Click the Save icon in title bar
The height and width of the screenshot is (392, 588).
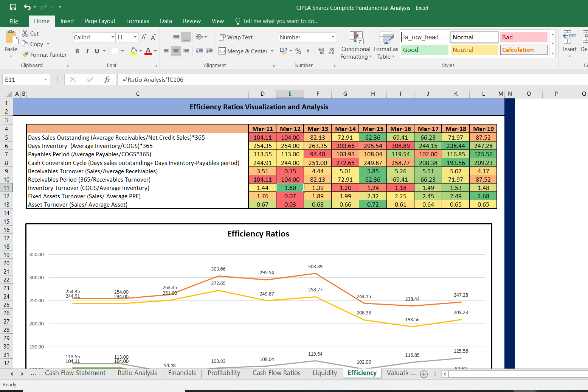pos(13,8)
